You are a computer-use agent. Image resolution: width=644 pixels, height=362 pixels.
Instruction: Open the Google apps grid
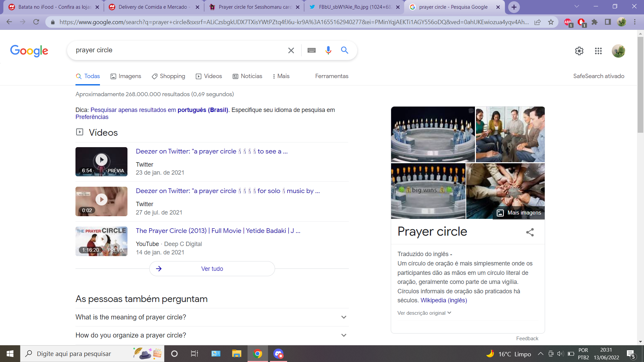click(598, 51)
